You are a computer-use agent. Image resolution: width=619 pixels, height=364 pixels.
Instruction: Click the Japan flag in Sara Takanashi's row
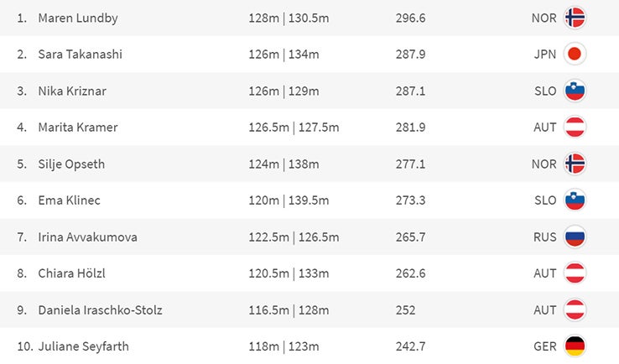(575, 55)
